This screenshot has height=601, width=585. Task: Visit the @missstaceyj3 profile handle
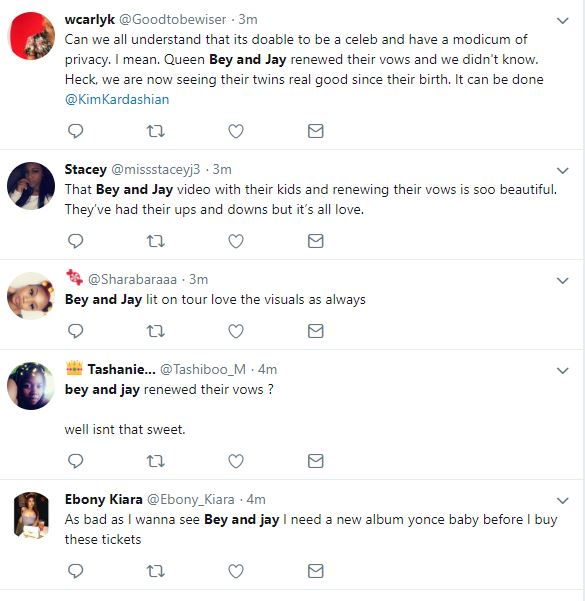pyautogui.click(x=156, y=169)
